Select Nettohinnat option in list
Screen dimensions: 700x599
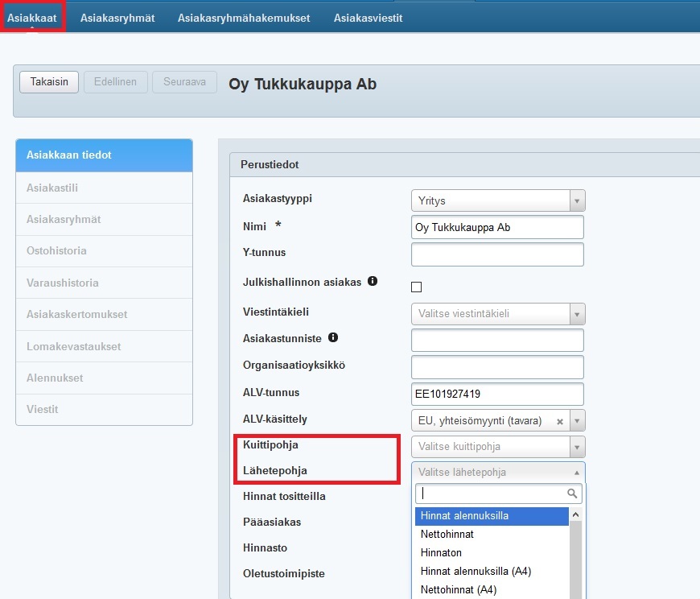tap(447, 534)
